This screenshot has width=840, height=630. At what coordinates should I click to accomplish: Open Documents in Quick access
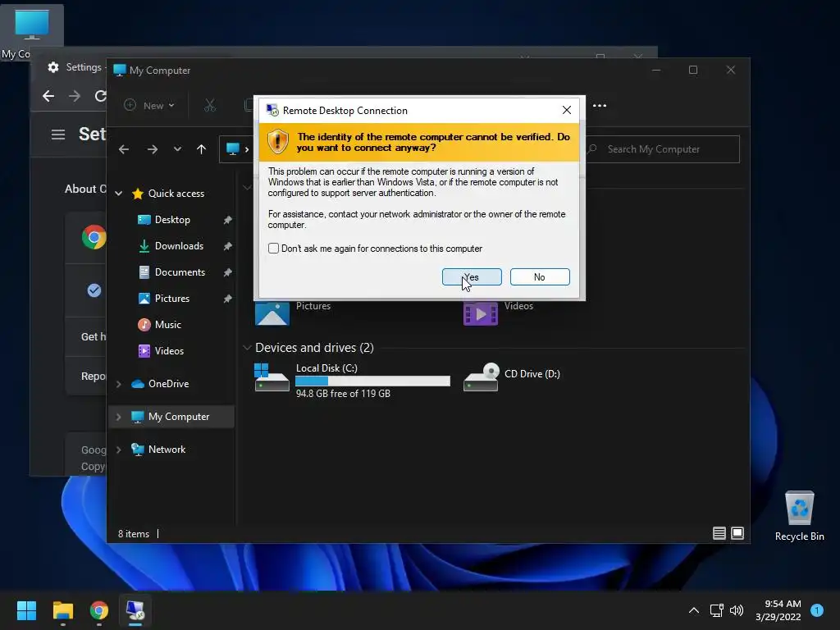[x=180, y=272]
